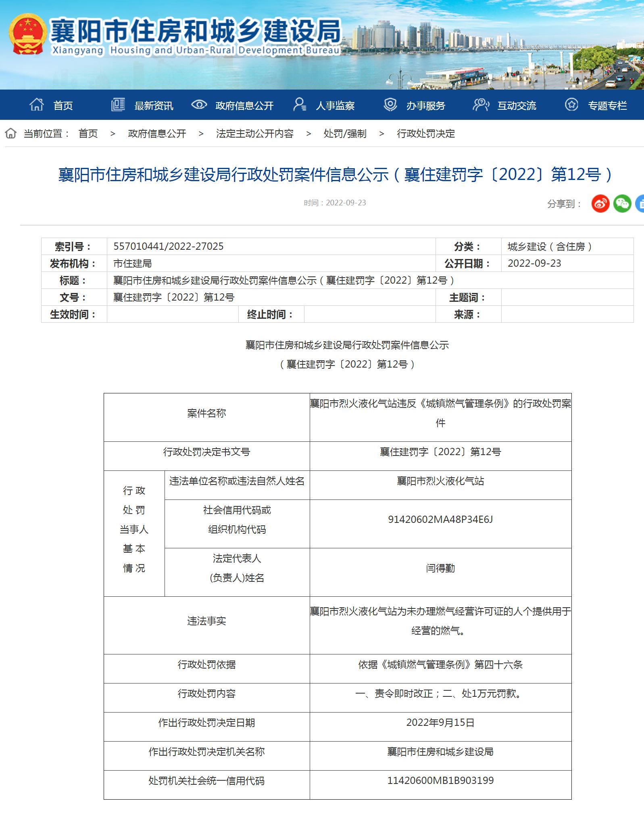Select the 公开日期 value 2022-09-23
644x836 pixels.
pyautogui.click(x=534, y=263)
